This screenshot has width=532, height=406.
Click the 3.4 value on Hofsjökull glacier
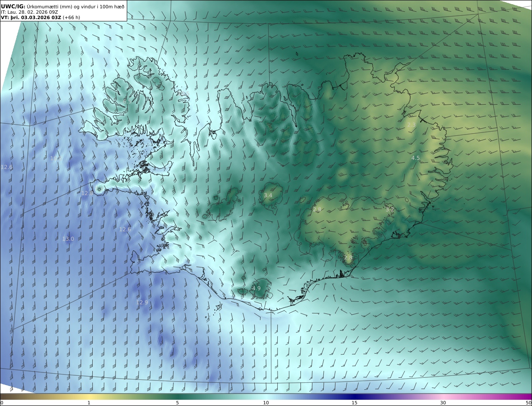coord(268,196)
